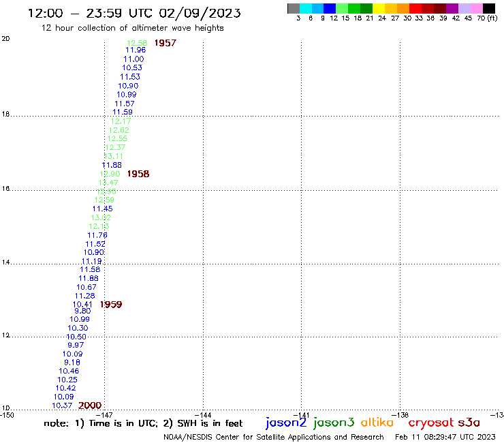Screen dimensions: 504x443
Task: Click the chart title with the UTC date
Action: [134, 14]
